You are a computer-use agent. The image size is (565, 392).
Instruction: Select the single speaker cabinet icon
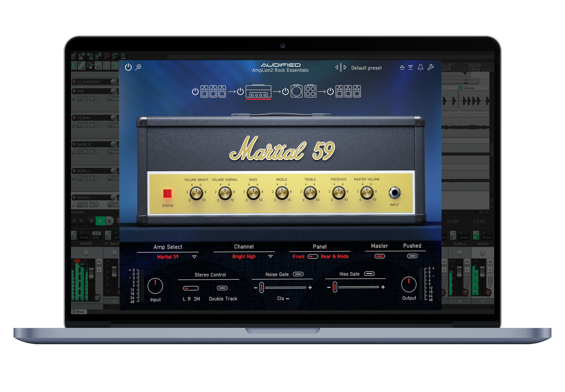pos(297,91)
